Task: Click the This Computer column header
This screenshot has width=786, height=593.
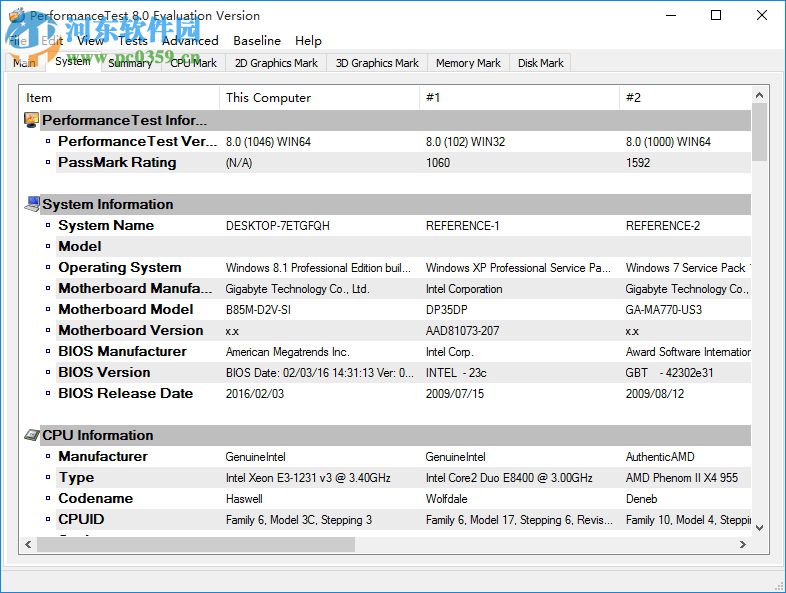Action: [319, 97]
